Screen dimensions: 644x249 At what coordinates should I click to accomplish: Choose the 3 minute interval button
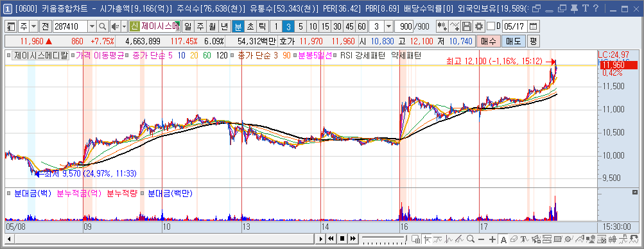pos(288,27)
